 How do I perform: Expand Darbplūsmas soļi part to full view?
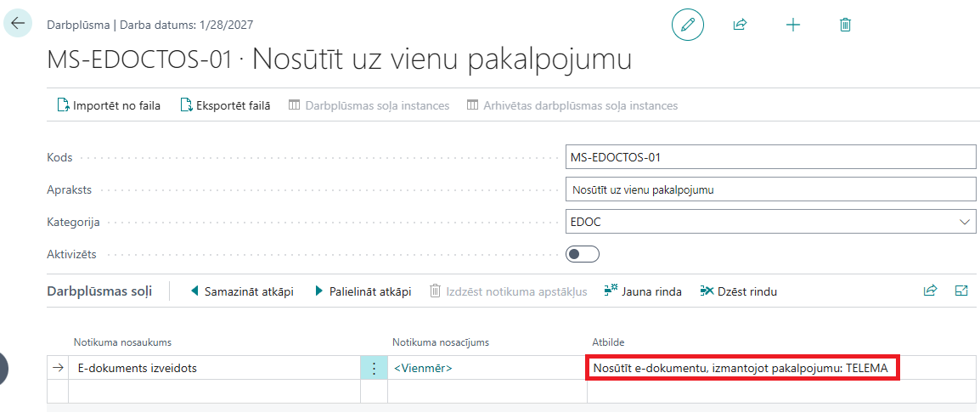(961, 291)
